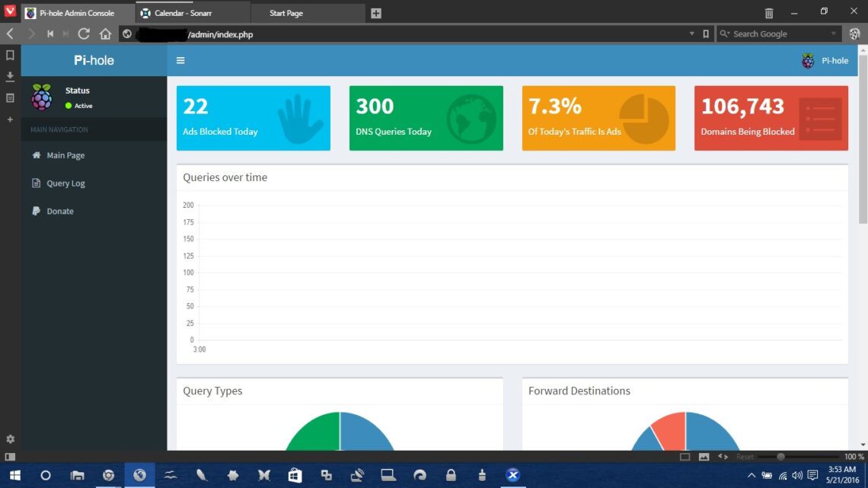868x488 pixels.
Task: Go to the browser home page
Action: coord(105,33)
